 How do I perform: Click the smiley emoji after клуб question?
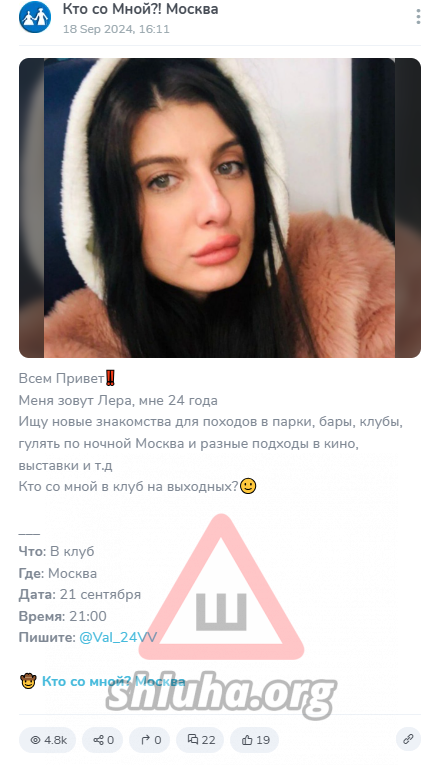[248, 486]
